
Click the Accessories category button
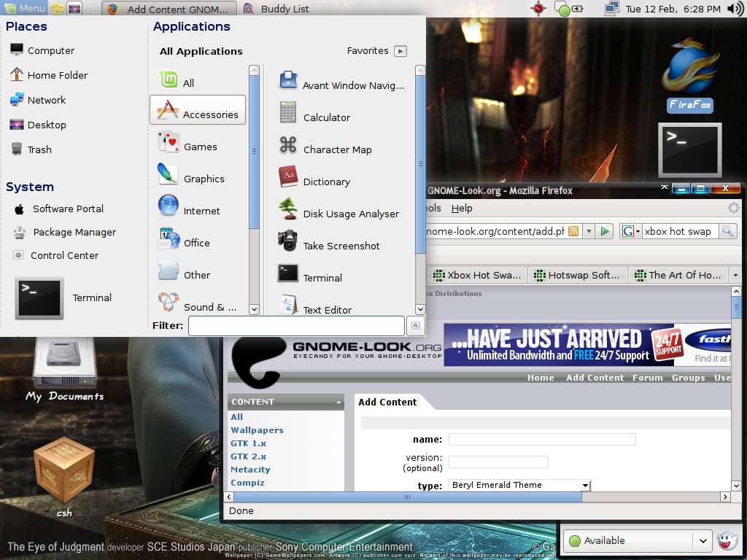198,109
